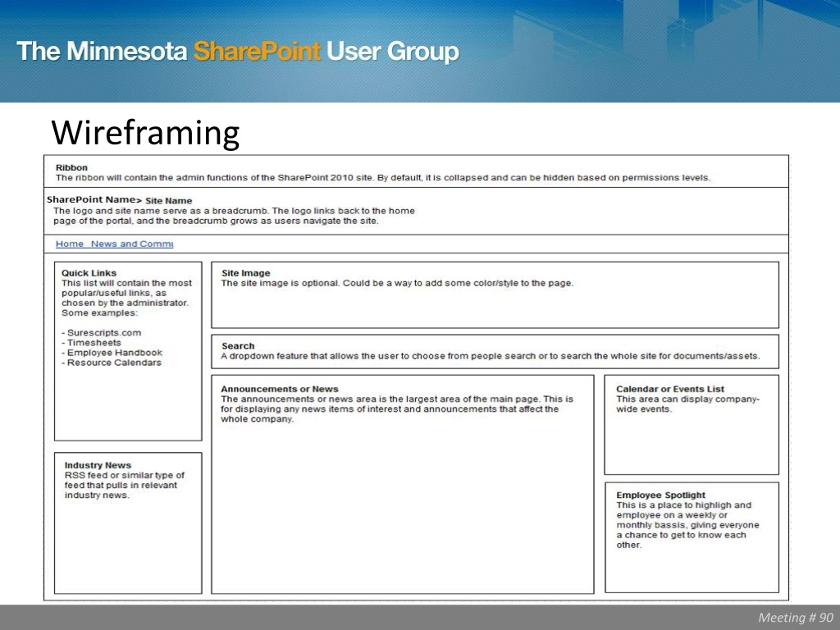Select the Calendar or Events List heading
Viewport: 840px width, 630px height.
(x=670, y=389)
